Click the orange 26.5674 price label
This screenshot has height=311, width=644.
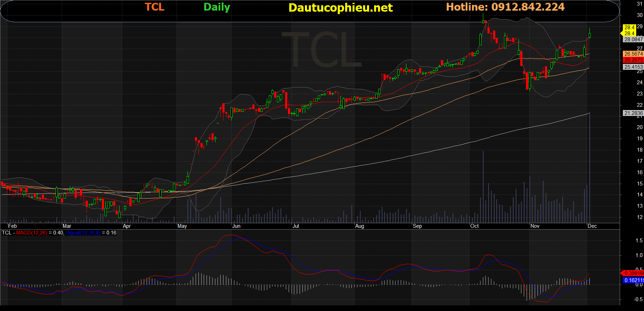pos(633,54)
